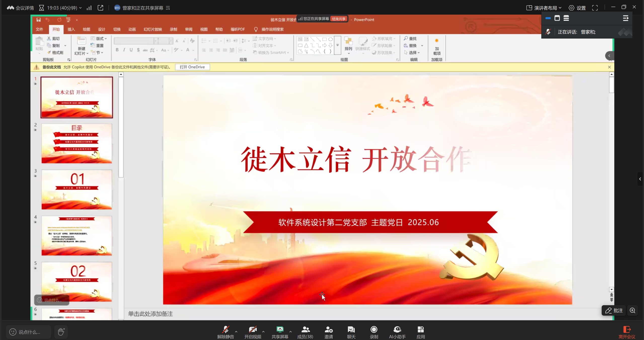Start recording with 录制 button

click(374, 332)
